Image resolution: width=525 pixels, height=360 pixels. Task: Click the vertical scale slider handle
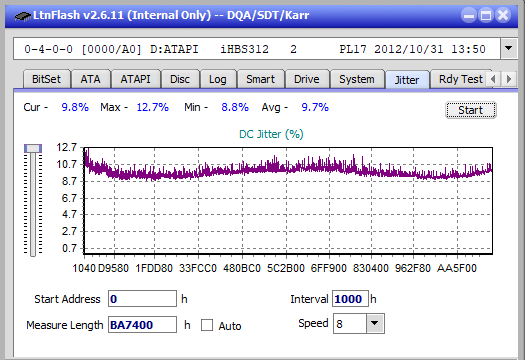pyautogui.click(x=33, y=148)
